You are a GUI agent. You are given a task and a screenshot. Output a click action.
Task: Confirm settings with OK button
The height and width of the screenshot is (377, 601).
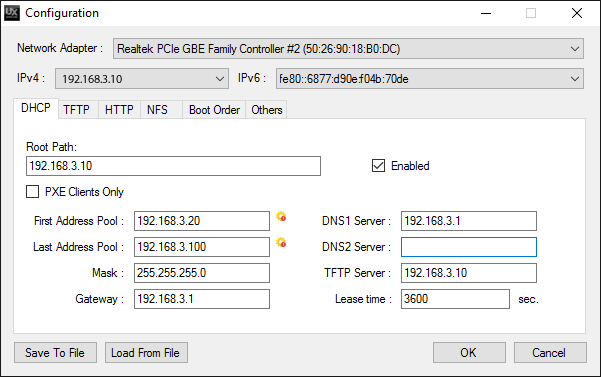pyautogui.click(x=469, y=352)
